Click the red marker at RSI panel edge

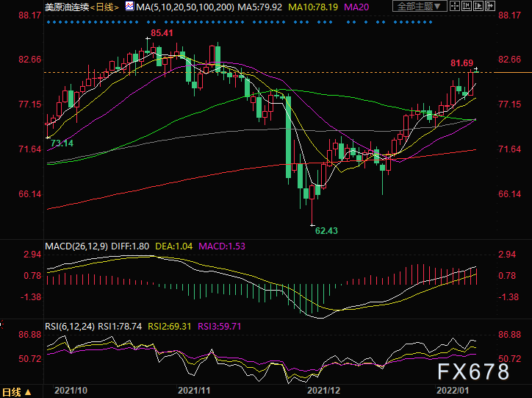point(1,325)
